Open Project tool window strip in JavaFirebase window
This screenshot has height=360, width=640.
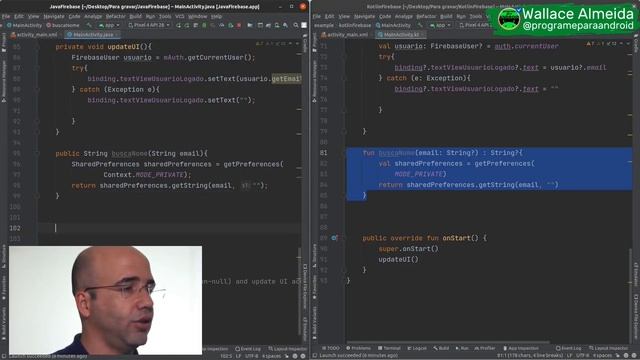[x=4, y=43]
